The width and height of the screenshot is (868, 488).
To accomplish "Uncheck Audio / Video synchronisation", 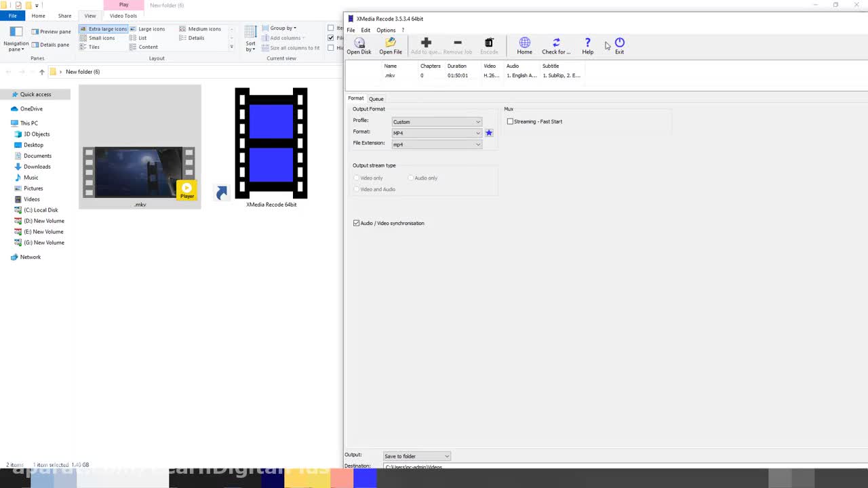I will 357,223.
